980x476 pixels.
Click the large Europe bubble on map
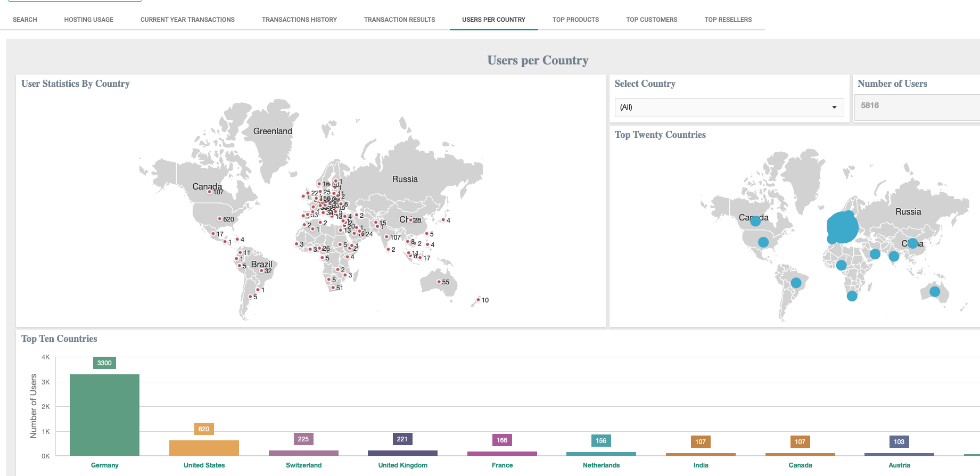coord(842,227)
